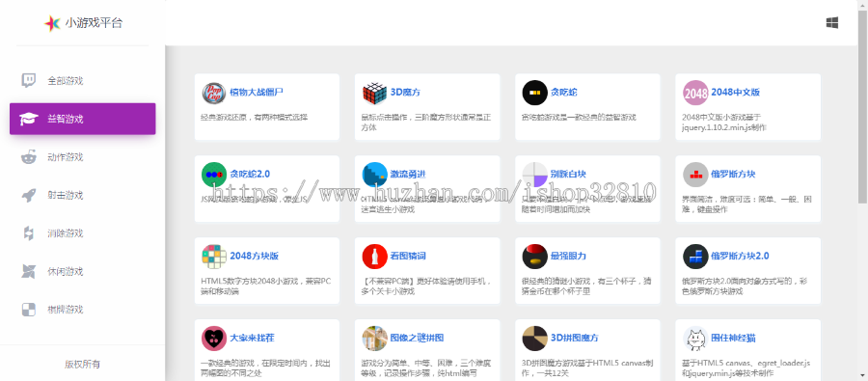The height and width of the screenshot is (381, 868).
Task: Click the red bottle icon of 看图猜词
Action: (375, 257)
